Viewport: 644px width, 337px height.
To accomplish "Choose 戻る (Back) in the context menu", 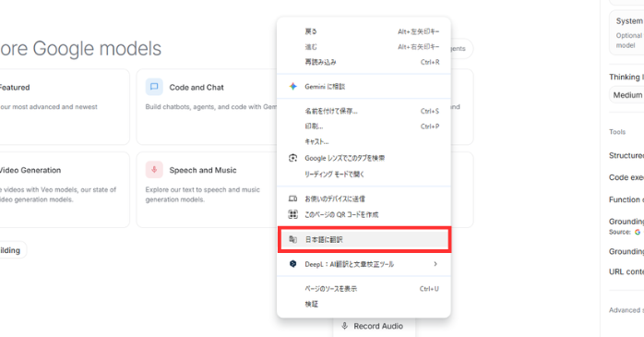I will 364,31.
